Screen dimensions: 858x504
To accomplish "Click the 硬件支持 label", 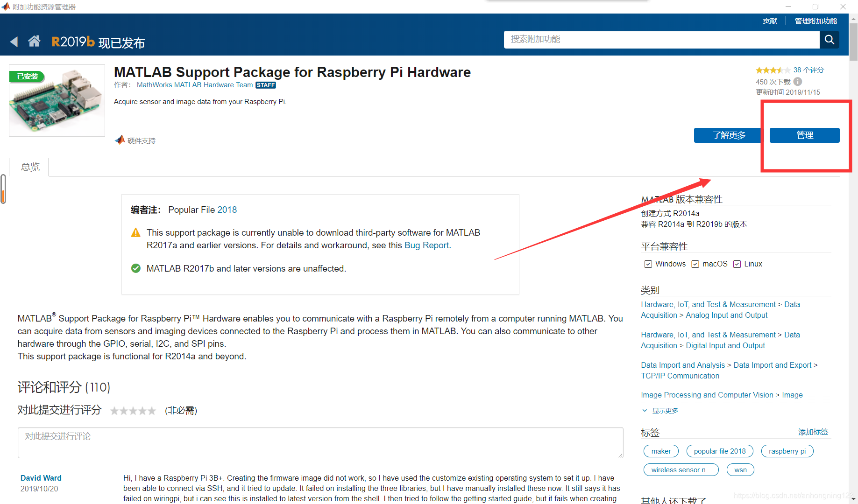I will point(142,140).
